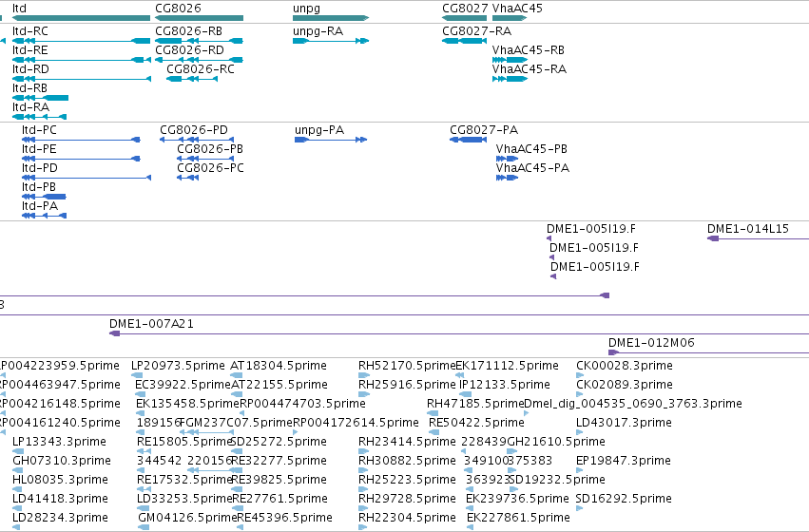Click EST AT18304.5prime

point(279,366)
